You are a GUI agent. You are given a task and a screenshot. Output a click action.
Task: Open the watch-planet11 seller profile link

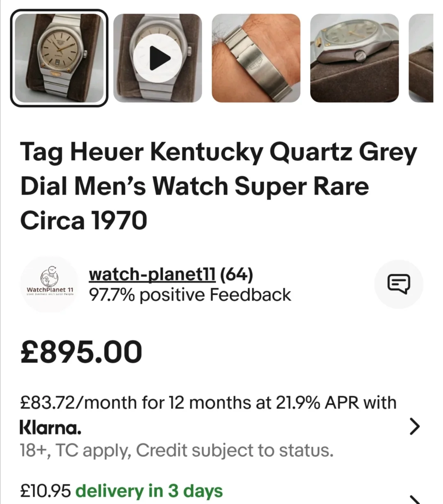152,275
